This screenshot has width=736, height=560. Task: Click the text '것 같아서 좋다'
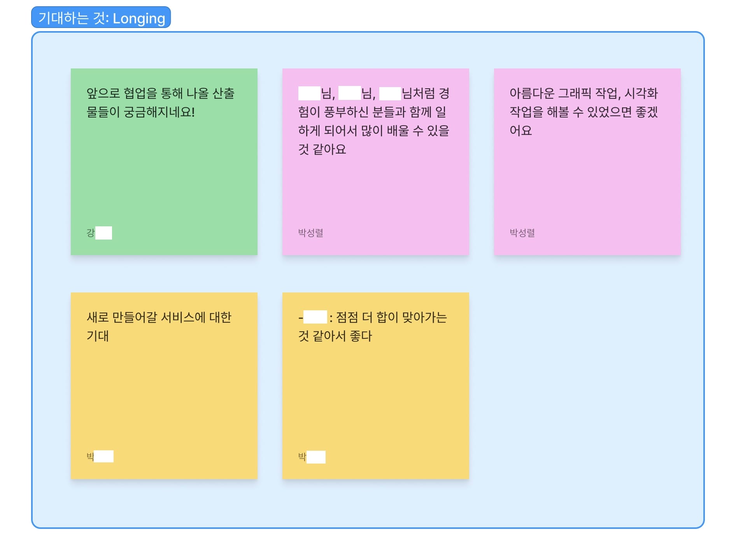(335, 336)
